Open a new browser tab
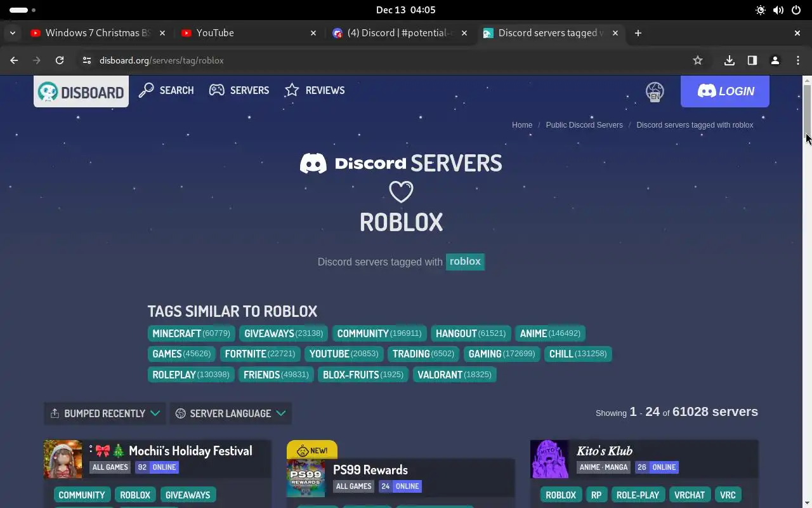 [x=638, y=33]
